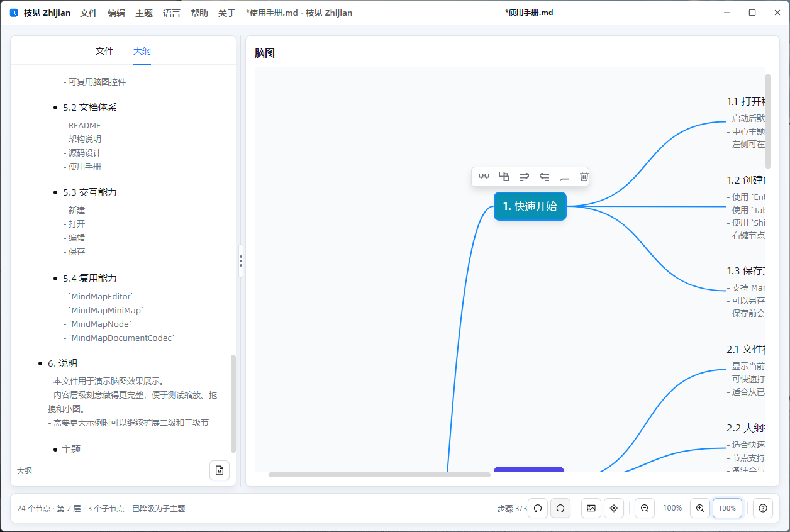Image resolution: width=790 pixels, height=532 pixels.
Task: Open the 语言 menu
Action: tap(172, 13)
